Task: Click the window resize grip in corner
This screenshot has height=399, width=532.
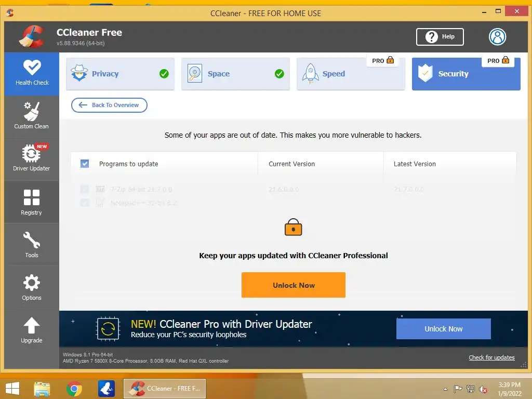Action: pos(524,365)
